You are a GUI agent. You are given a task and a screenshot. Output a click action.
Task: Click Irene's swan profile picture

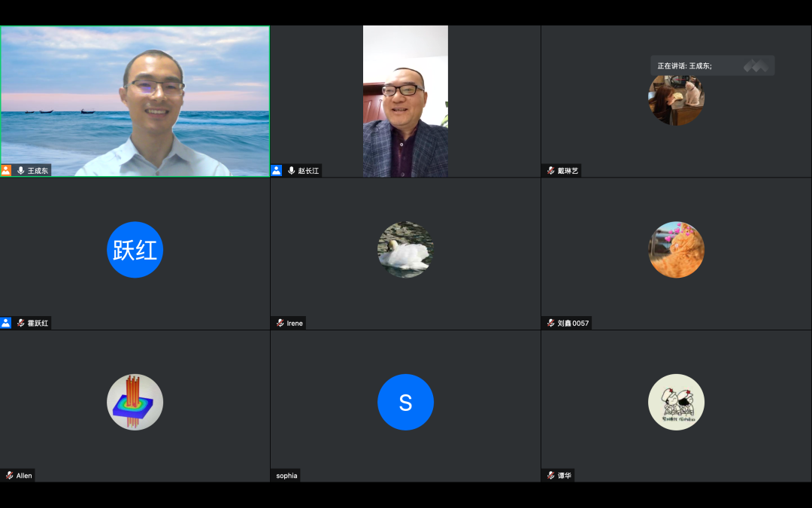(405, 250)
